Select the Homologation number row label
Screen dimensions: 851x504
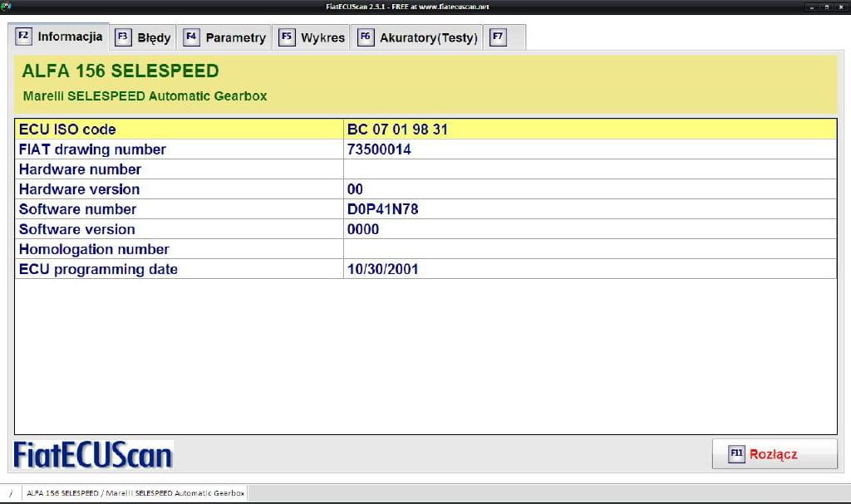[x=94, y=250]
